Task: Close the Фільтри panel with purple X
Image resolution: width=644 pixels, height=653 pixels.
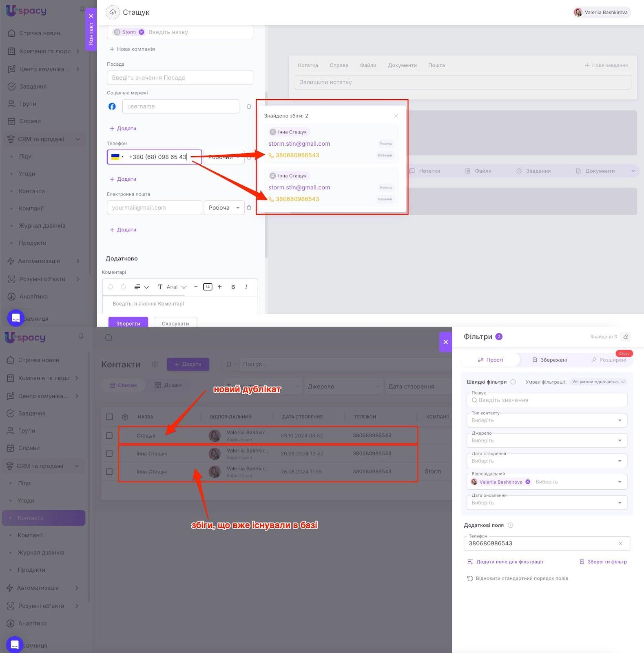Action: pyautogui.click(x=446, y=342)
